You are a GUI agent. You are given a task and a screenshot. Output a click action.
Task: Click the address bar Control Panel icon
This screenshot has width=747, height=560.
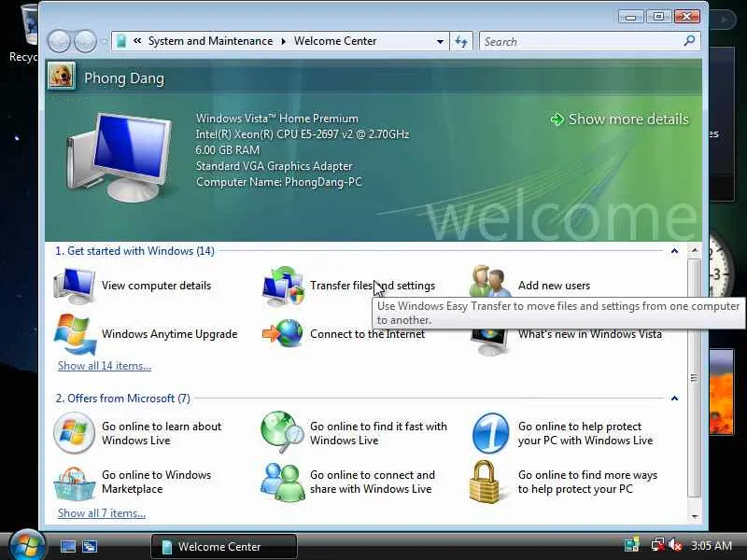(121, 41)
